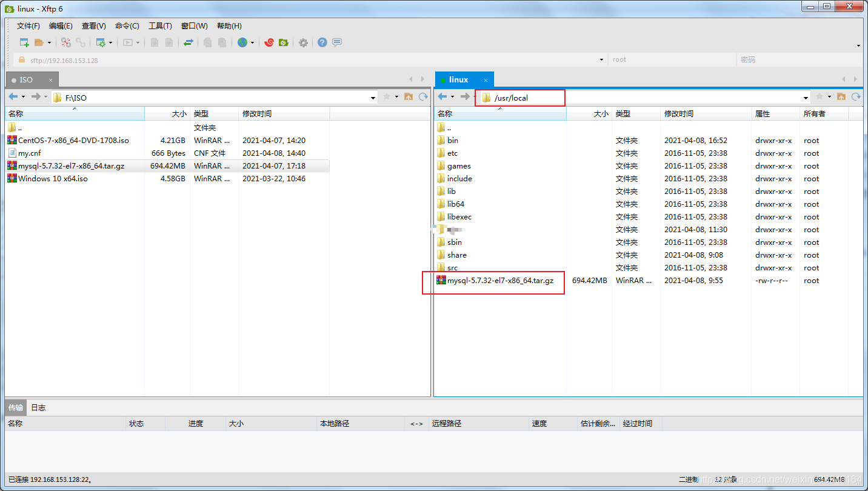Image resolution: width=868 pixels, height=491 pixels.
Task: Go back in remote linux pane
Action: [442, 97]
